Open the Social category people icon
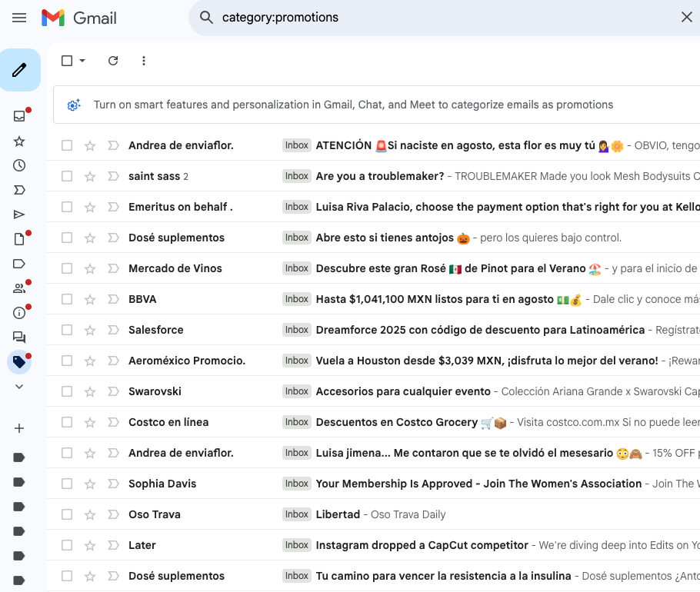Viewport: 700px width, 592px height. pyautogui.click(x=19, y=288)
